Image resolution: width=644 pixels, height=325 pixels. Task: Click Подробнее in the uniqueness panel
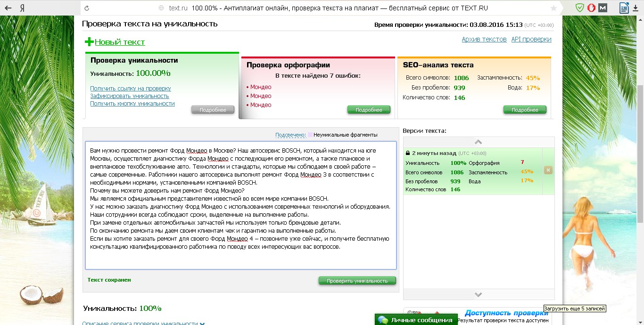(213, 110)
